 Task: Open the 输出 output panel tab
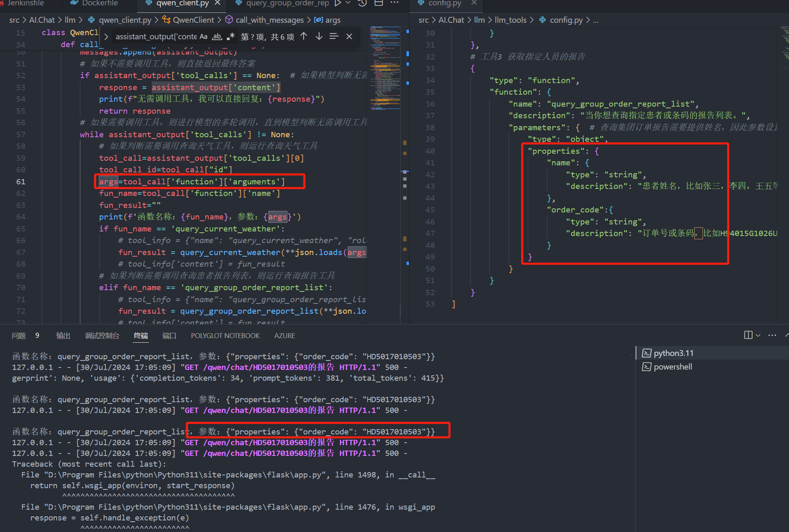click(63, 336)
